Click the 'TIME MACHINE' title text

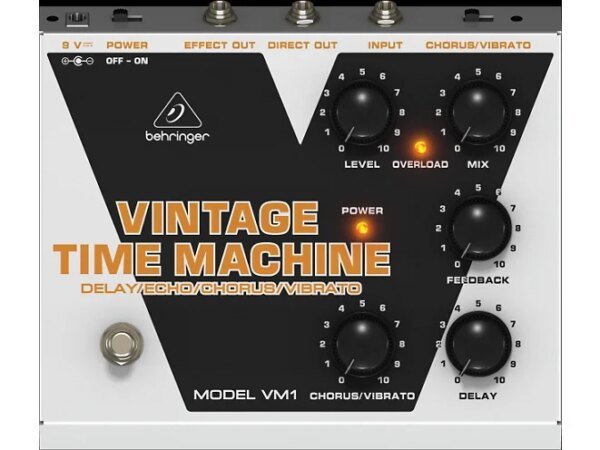(x=222, y=258)
